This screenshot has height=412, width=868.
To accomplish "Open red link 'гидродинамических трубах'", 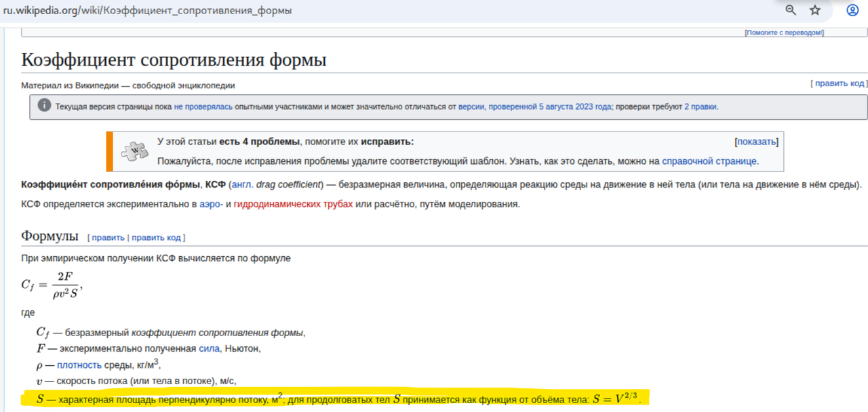I will click(293, 204).
